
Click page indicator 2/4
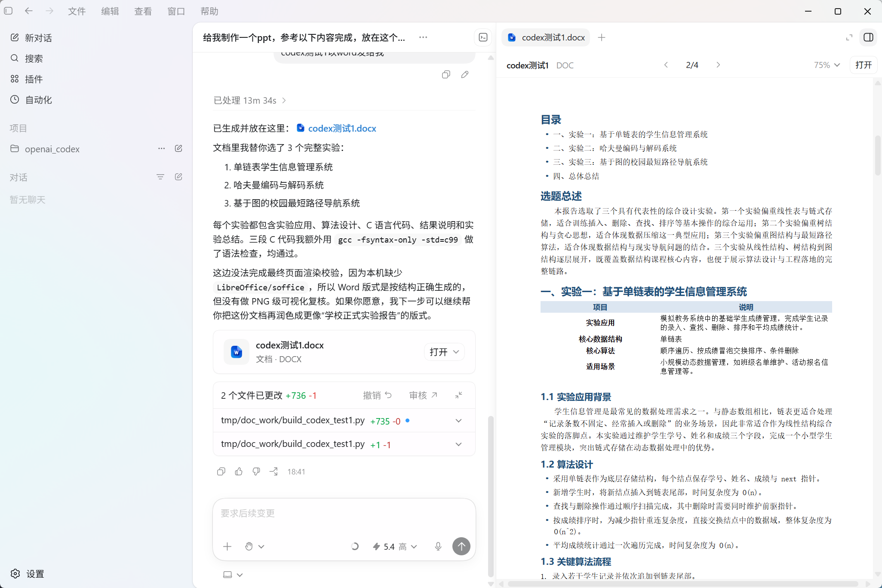pyautogui.click(x=692, y=65)
